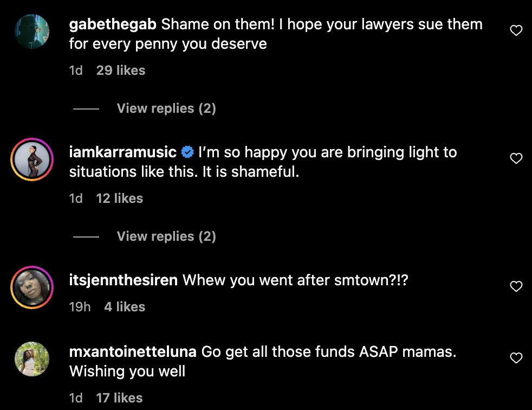Open gabethegab's profile picture
The height and width of the screenshot is (410, 532).
pyautogui.click(x=32, y=32)
